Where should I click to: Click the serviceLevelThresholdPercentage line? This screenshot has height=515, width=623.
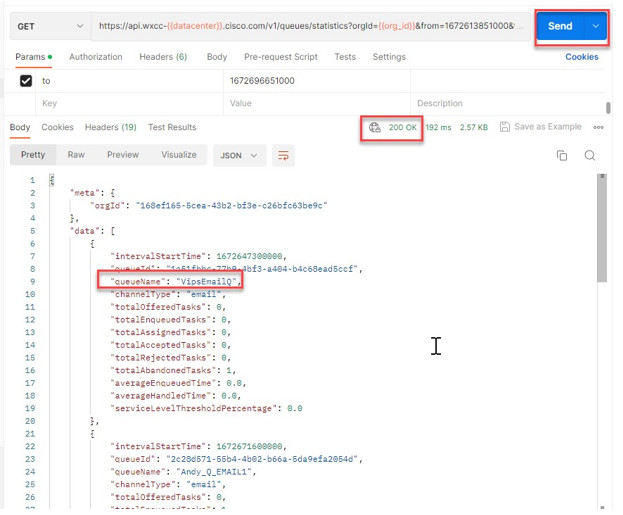206,409
